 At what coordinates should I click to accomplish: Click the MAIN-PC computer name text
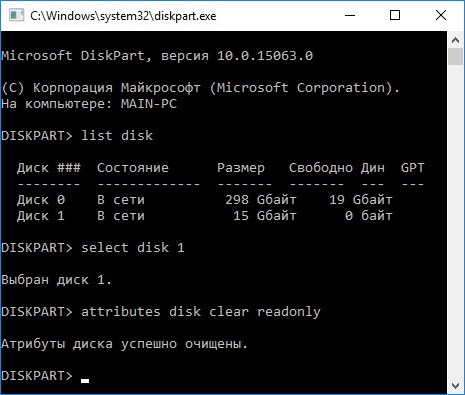click(149, 104)
